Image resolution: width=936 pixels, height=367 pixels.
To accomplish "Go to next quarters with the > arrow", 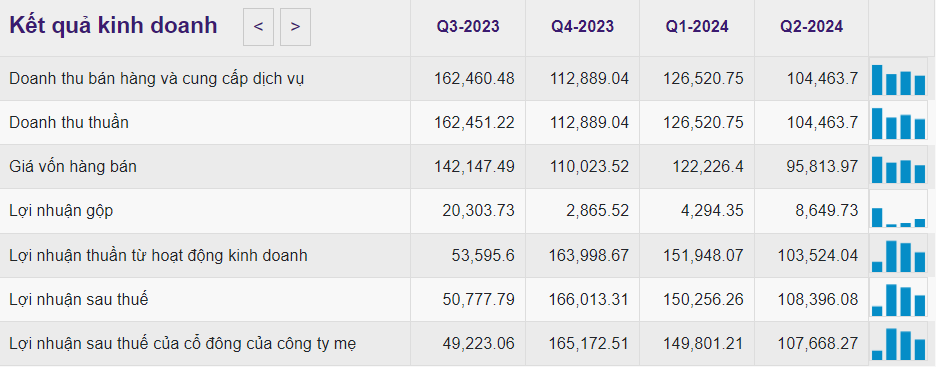I will [x=295, y=27].
